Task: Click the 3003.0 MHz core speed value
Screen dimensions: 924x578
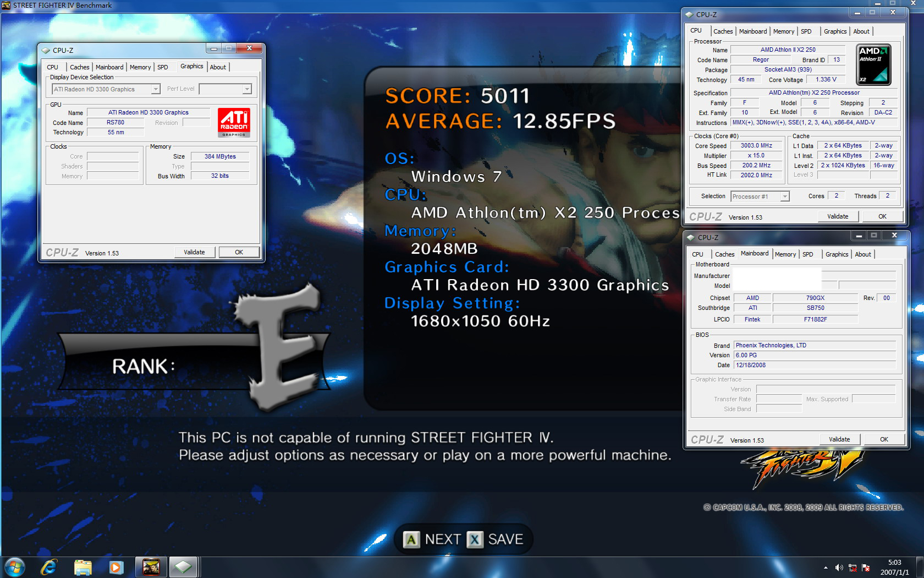Action: click(x=756, y=145)
